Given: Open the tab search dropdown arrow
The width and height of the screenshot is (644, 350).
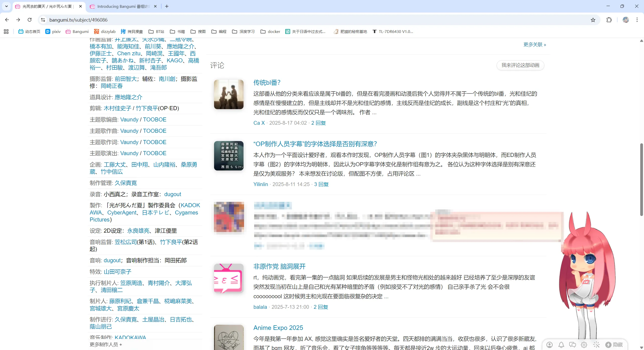Looking at the screenshot, I should pos(6,6).
